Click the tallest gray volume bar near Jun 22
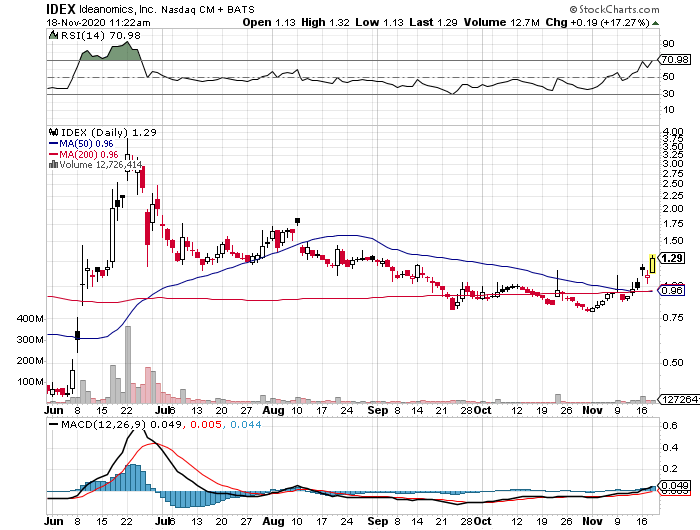Viewport: 700px width, 530px height. [x=128, y=364]
